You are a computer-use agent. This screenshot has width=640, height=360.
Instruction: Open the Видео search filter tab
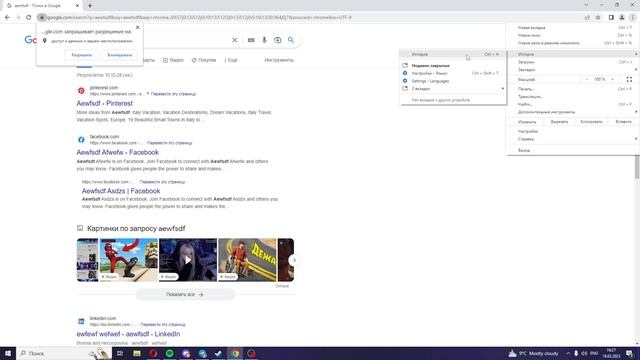coord(173,60)
